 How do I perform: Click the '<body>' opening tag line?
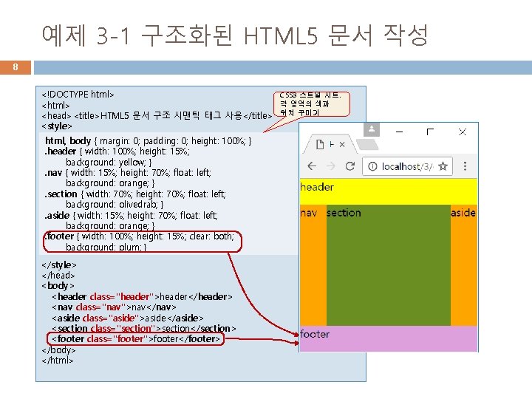(x=58, y=286)
